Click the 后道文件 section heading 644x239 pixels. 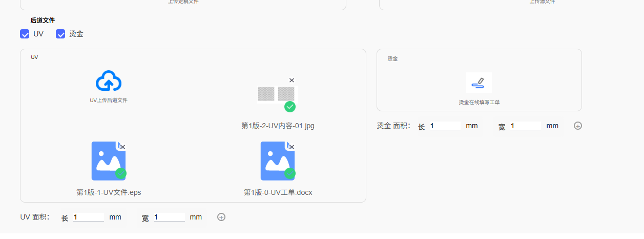pyautogui.click(x=43, y=21)
